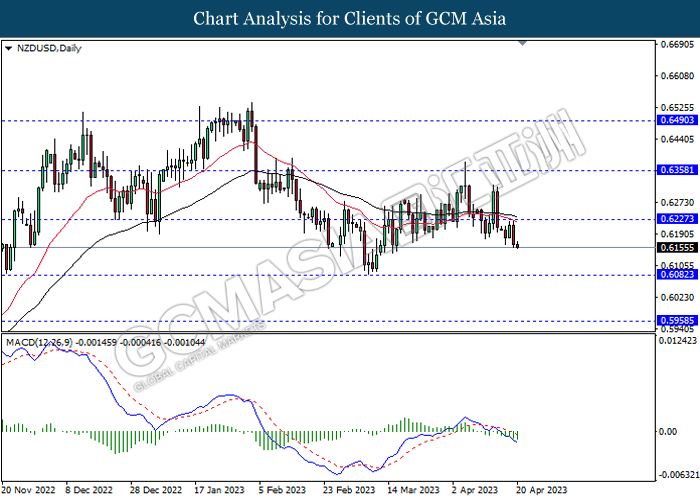The height and width of the screenshot is (500, 700).
Task: Click the 0.64405 price axis value
Action: pos(677,139)
